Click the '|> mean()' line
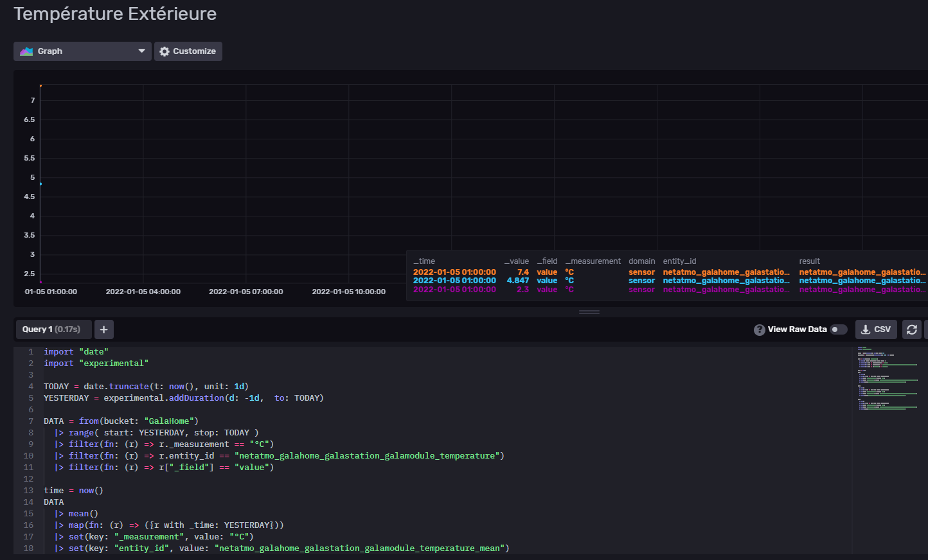 tap(76, 514)
